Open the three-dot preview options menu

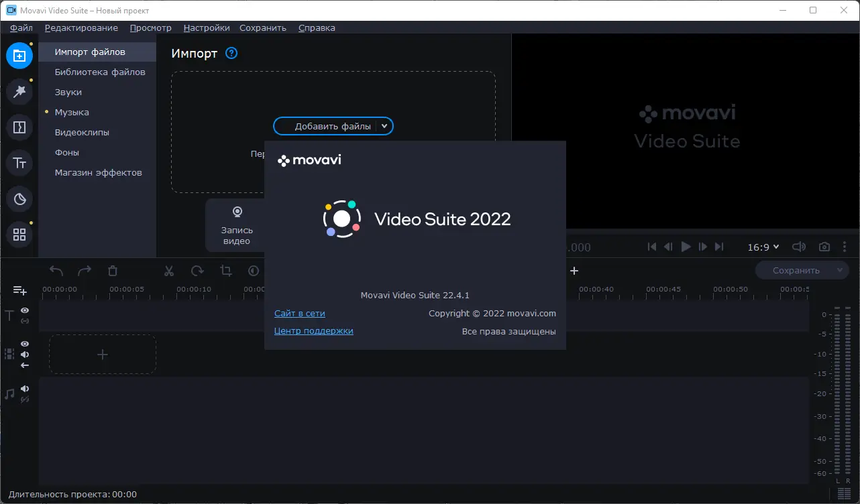coord(845,247)
